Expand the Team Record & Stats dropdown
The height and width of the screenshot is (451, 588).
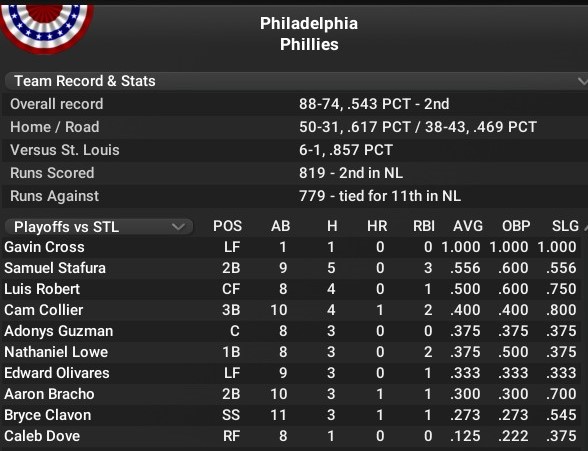[x=296, y=81]
